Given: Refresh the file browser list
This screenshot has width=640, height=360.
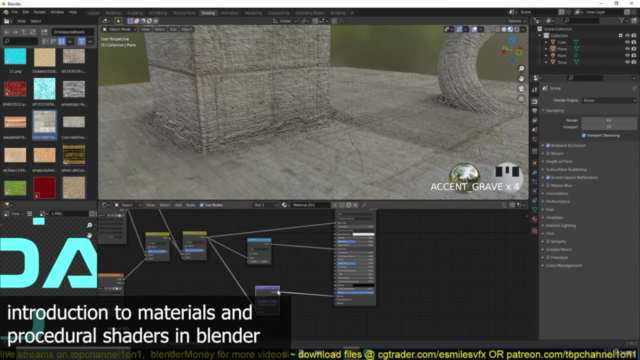Looking at the screenshot, I should pyautogui.click(x=33, y=31).
